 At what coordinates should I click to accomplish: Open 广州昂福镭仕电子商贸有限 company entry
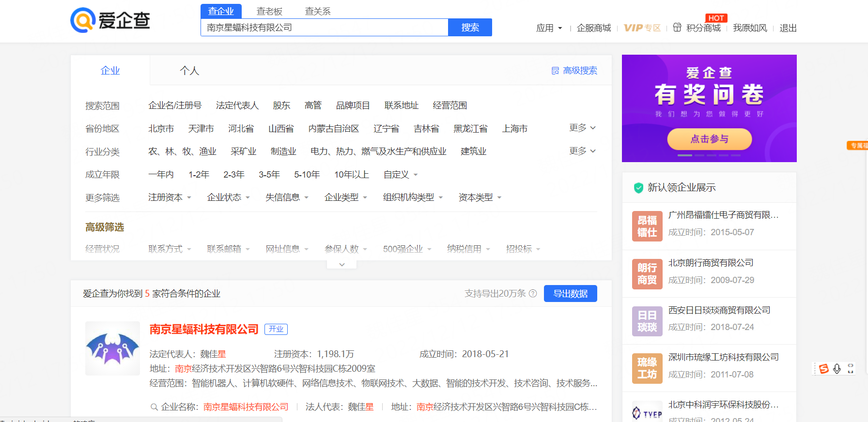[724, 215]
